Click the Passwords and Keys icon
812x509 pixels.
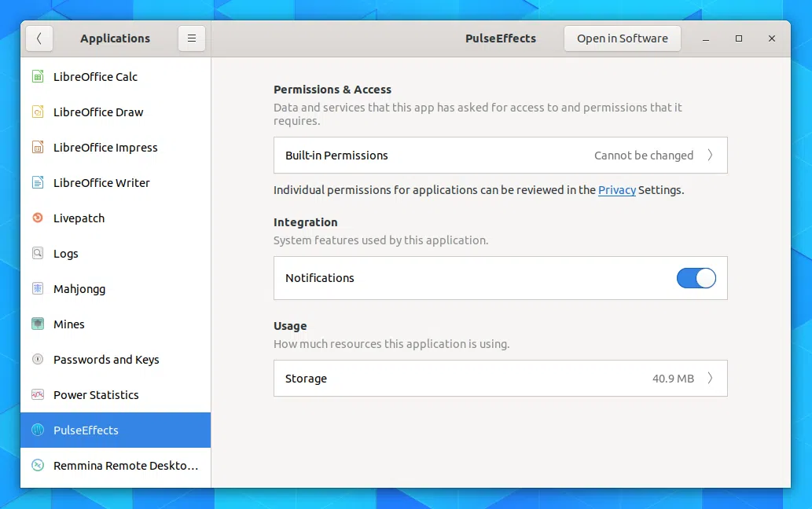pyautogui.click(x=38, y=360)
